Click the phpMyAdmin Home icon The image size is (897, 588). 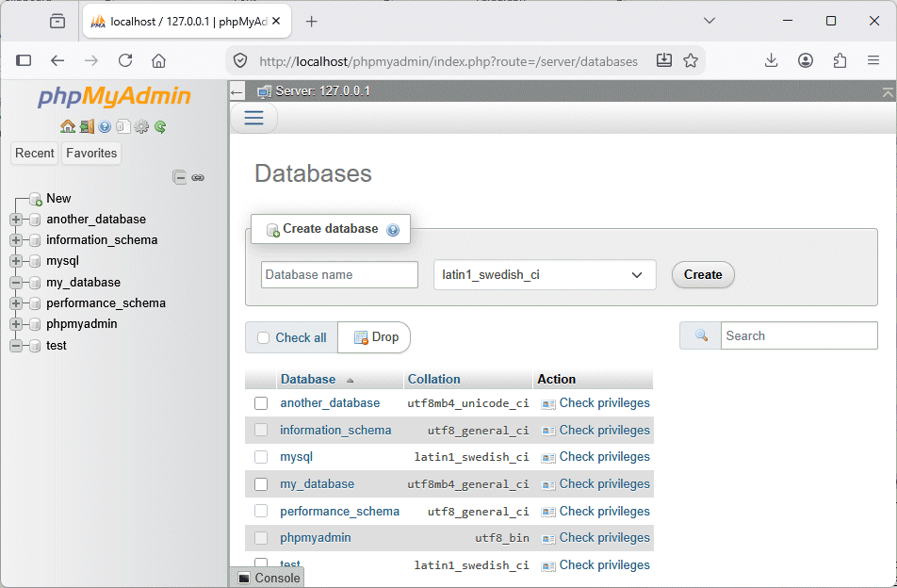tap(68, 126)
